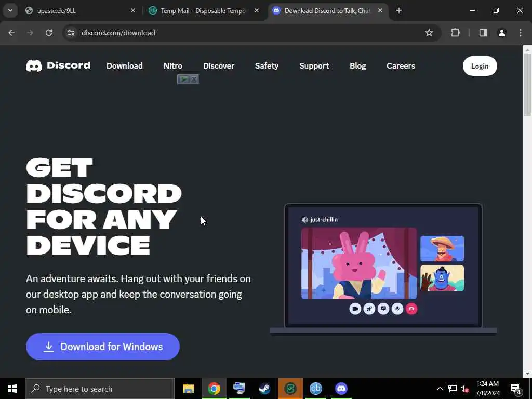Close the upaste.de/9LL tab
This screenshot has height=399, width=532.
pyautogui.click(x=133, y=11)
